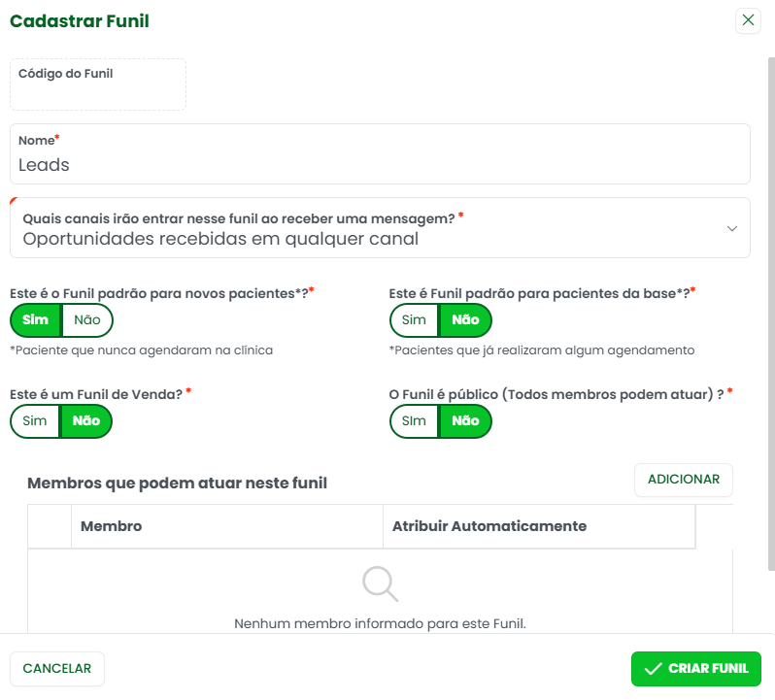
Task: Close the Cadastrar Funil dialog with X
Action: [748, 20]
